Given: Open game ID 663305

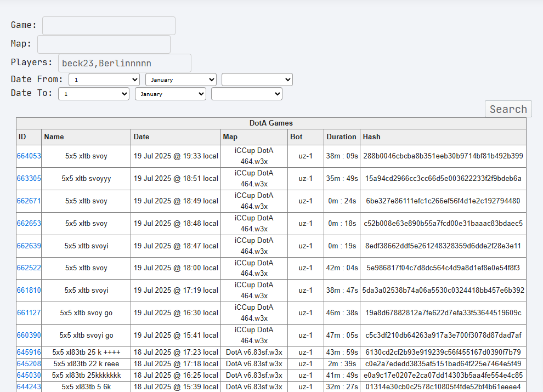Looking at the screenshot, I should pos(29,178).
